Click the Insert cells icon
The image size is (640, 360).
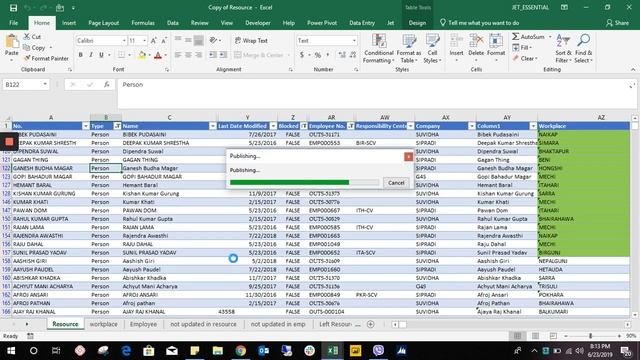click(456, 41)
